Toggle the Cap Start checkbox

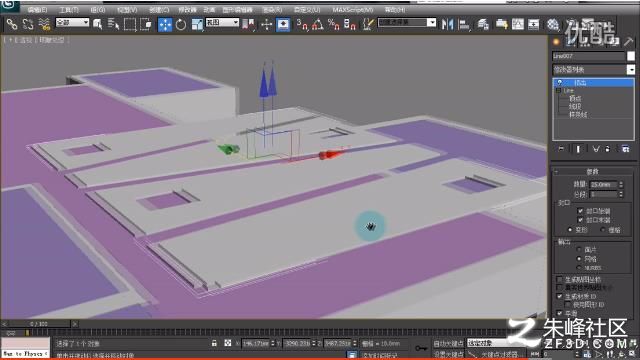point(580,211)
